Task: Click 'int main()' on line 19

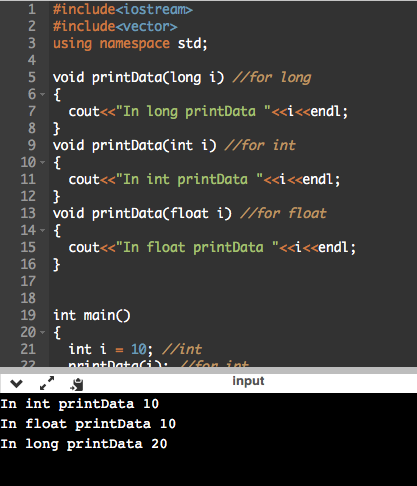Action: 92,315
